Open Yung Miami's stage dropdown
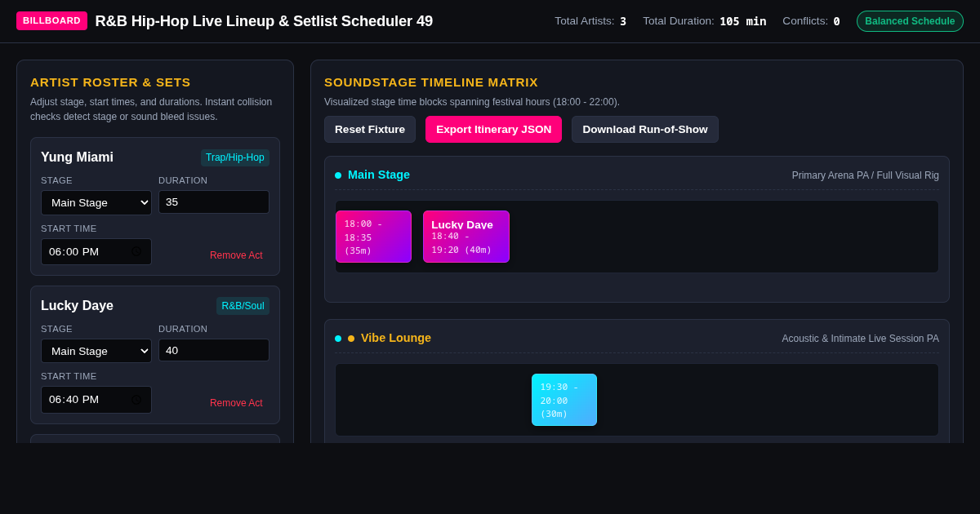Viewport: 980px width, 514px height. (x=96, y=202)
